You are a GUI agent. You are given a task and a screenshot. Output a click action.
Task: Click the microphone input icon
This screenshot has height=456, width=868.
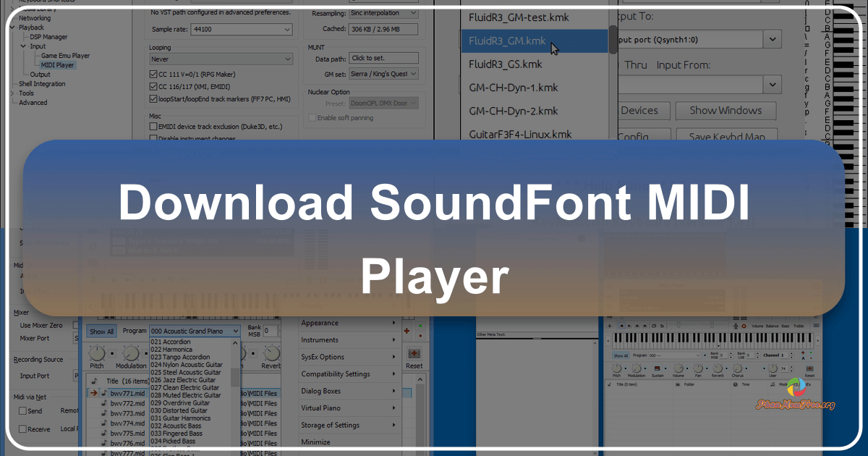click(736, 326)
